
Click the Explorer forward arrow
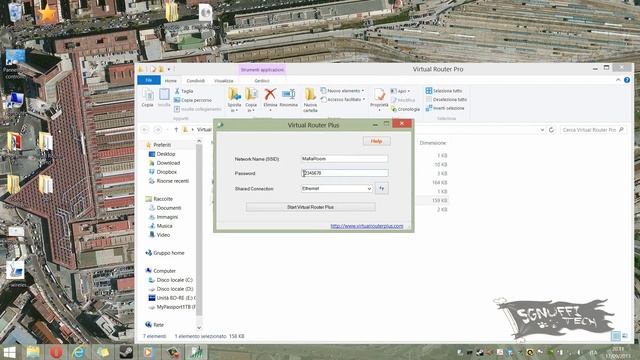tap(158, 130)
